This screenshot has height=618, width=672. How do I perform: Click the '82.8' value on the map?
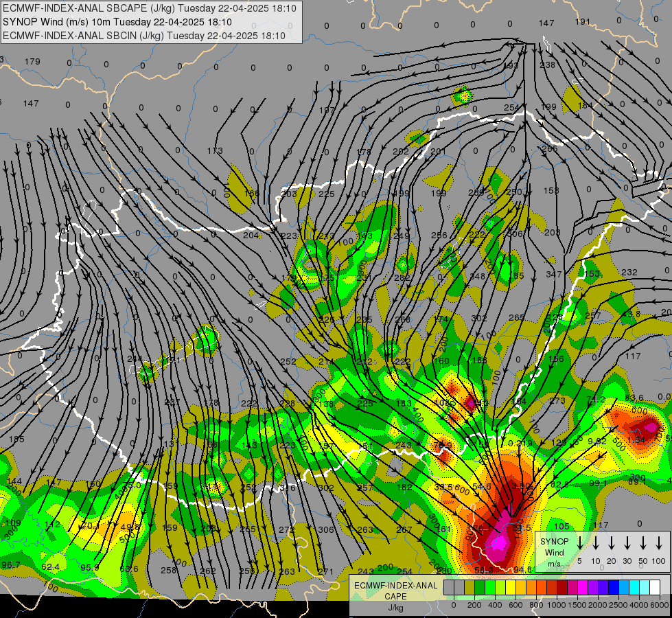tap(559, 485)
